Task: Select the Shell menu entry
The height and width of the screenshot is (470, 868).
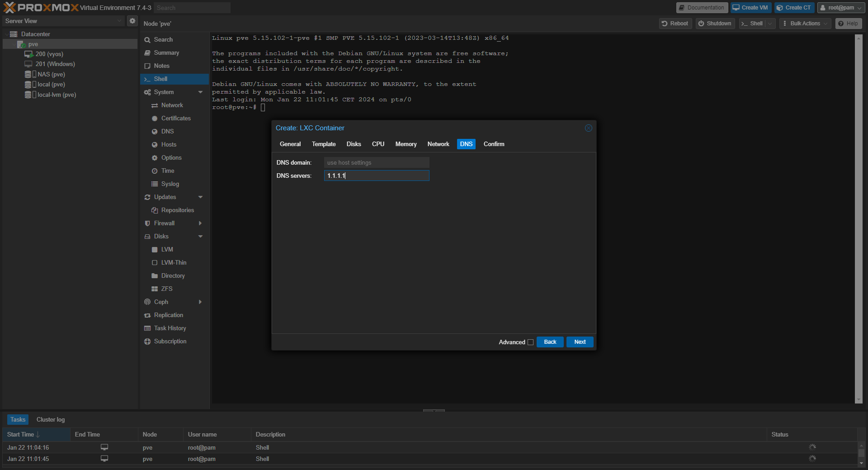Action: [175, 79]
